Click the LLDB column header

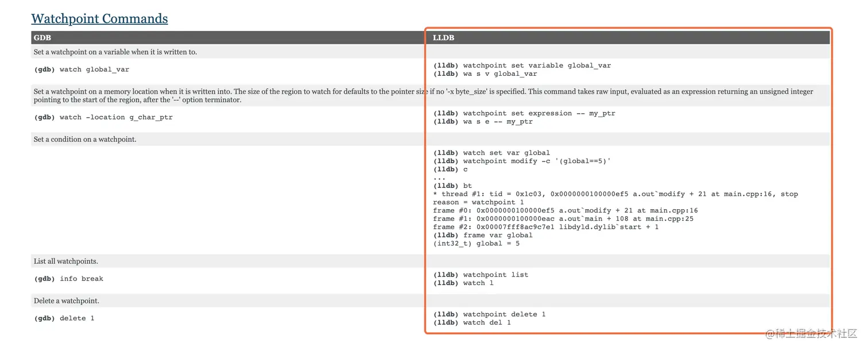tap(444, 38)
